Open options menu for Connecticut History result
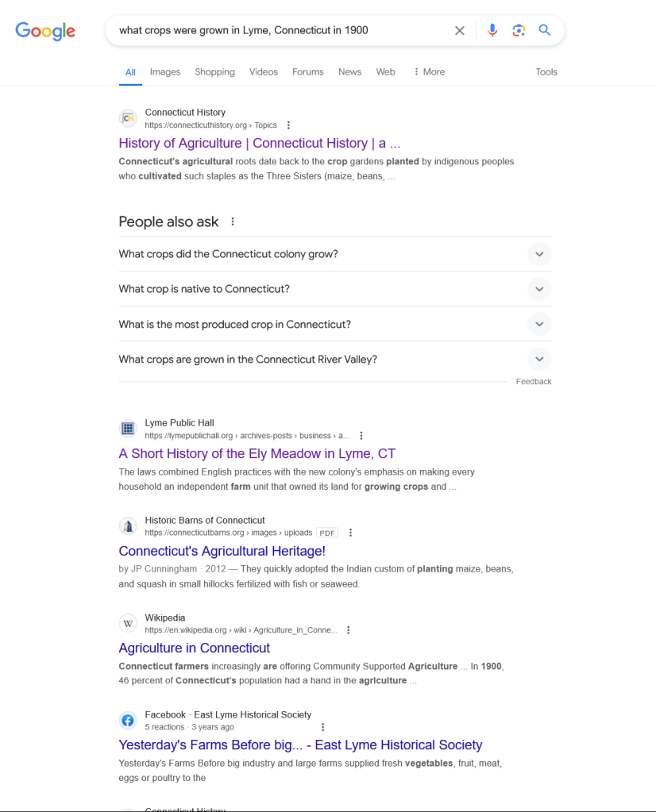 [288, 125]
